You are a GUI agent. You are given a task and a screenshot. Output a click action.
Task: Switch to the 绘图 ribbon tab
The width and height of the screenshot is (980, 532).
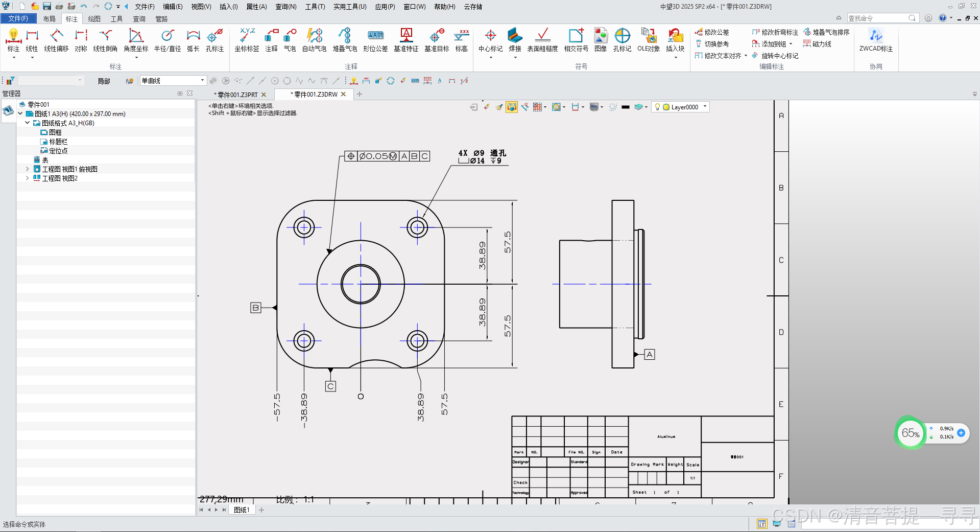94,19
